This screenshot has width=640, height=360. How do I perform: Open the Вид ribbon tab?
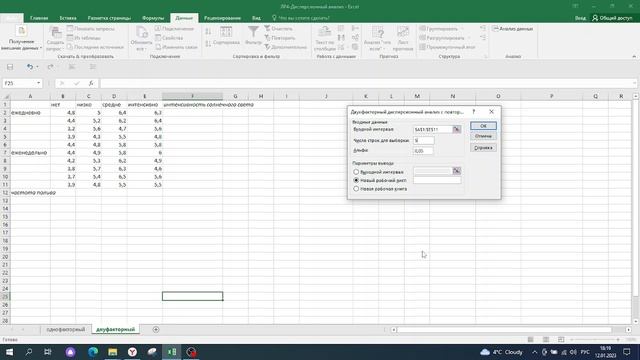pos(256,18)
